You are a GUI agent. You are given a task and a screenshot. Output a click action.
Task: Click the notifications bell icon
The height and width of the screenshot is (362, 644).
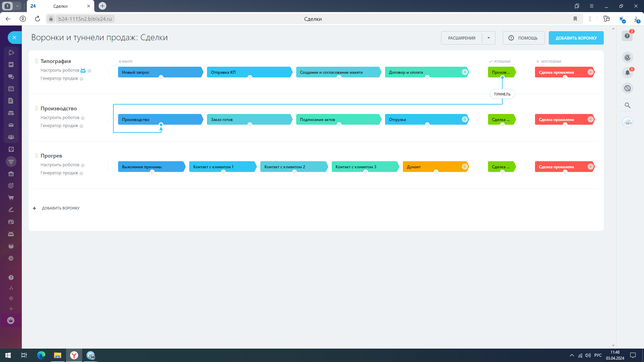(627, 73)
